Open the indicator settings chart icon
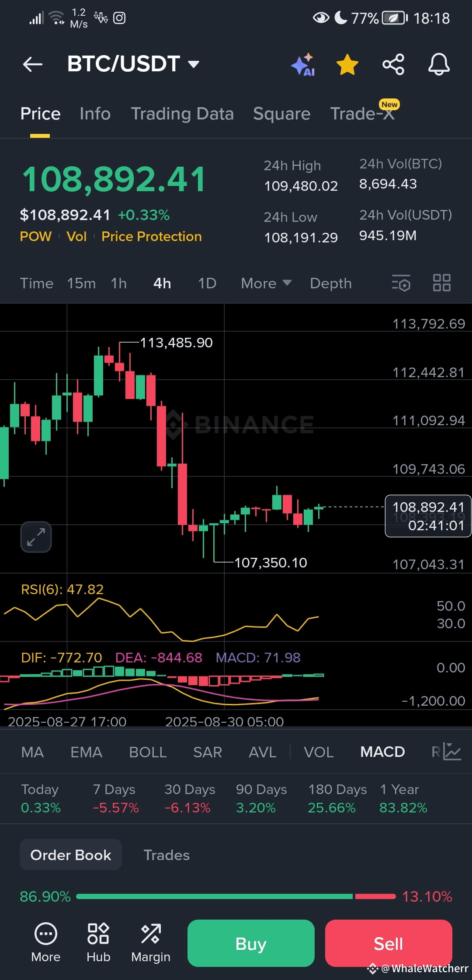472x980 pixels. 452,752
